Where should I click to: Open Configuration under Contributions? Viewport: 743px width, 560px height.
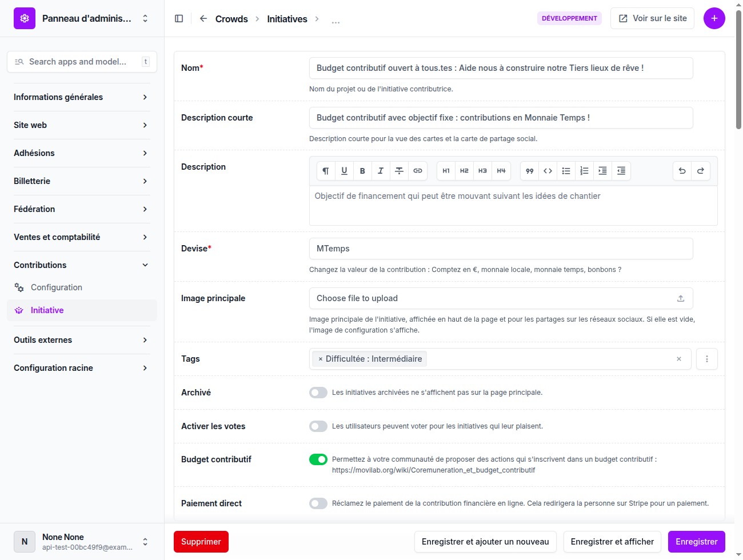click(82, 287)
